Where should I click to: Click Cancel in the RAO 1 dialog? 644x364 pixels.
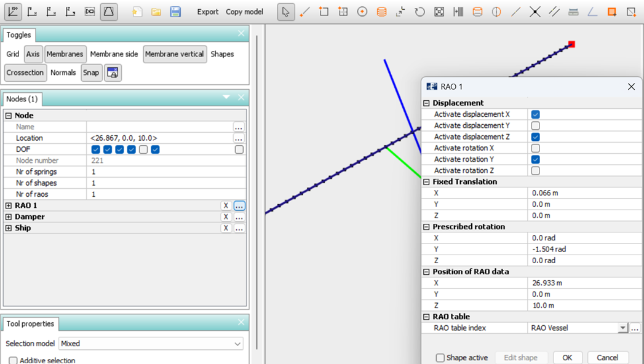pos(608,358)
